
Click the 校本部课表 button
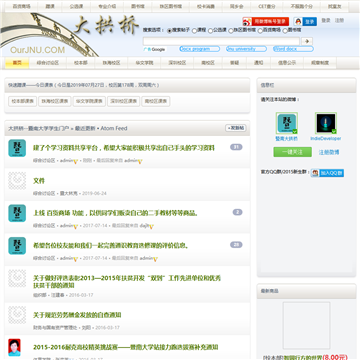pyautogui.click(x=23, y=101)
